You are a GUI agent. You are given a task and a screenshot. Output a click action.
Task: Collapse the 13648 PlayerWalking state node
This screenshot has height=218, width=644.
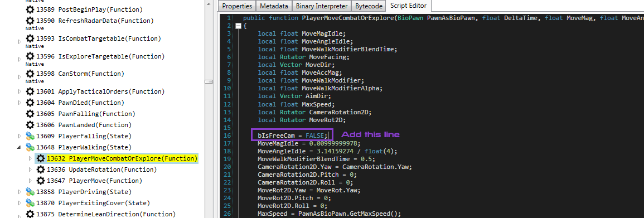[20, 147]
